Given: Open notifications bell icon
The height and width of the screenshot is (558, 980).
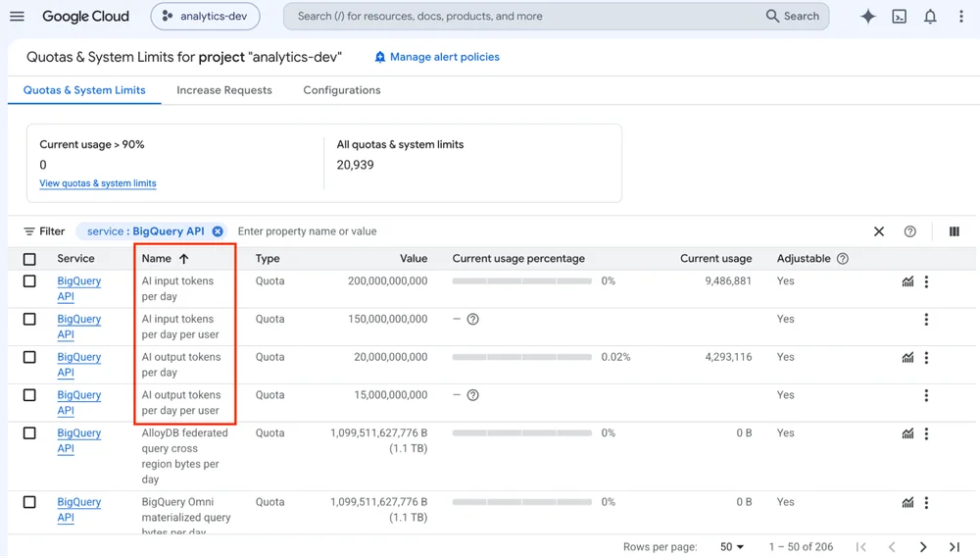Looking at the screenshot, I should coord(930,17).
